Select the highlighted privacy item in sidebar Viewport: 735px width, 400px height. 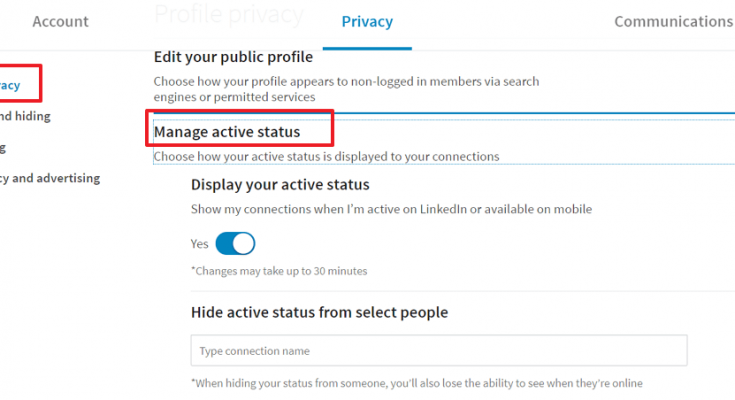(10, 85)
